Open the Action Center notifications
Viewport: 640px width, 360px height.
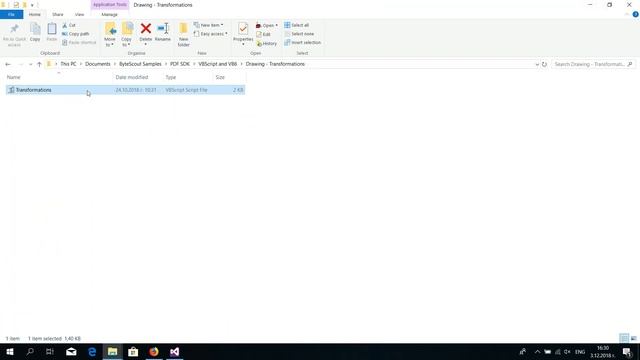627,351
